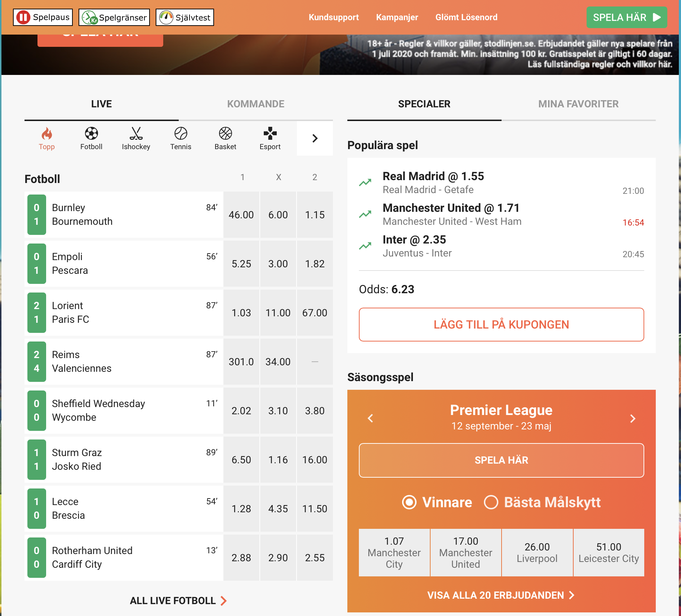
Task: Open the MINA FAVORITER tab
Action: (x=578, y=104)
